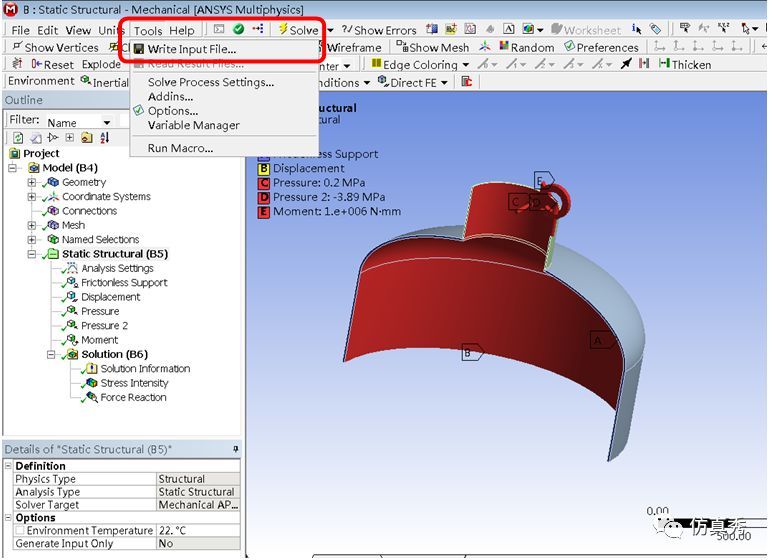Screen dimensions: 771x560
Task: Switch to Wireframe view
Action: (x=354, y=48)
